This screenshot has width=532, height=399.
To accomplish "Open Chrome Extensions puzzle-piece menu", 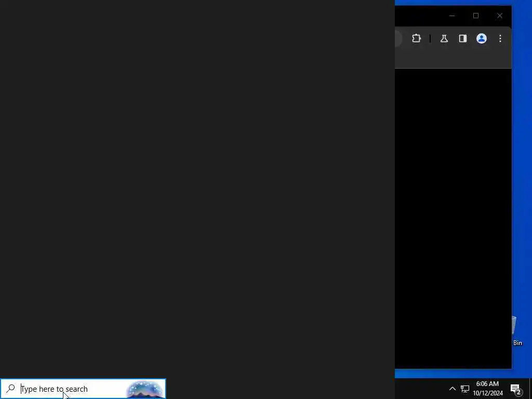I will coord(416,38).
